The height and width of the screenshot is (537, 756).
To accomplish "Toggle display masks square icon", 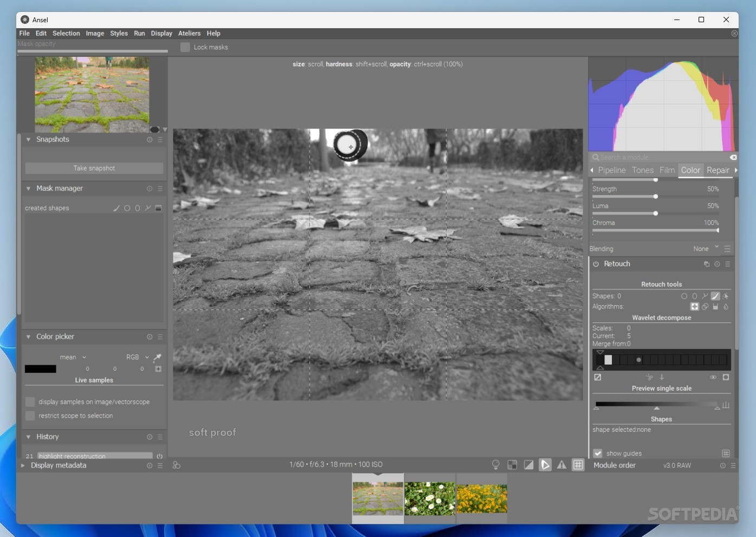I will click(726, 377).
